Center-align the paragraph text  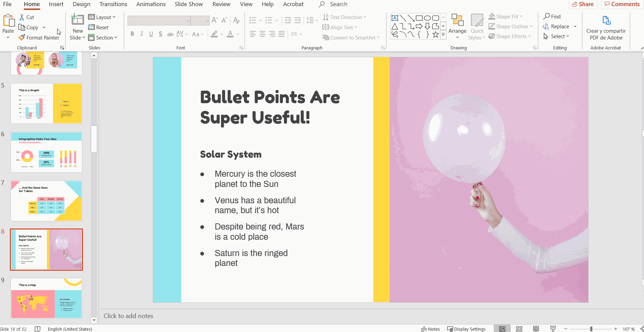click(262, 34)
